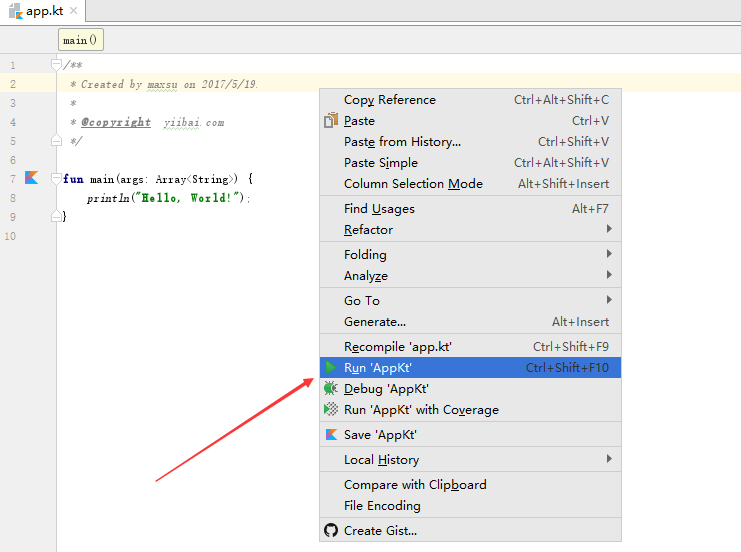
Task: Click the GitHub icon next to Create Gist
Action: coord(331,531)
